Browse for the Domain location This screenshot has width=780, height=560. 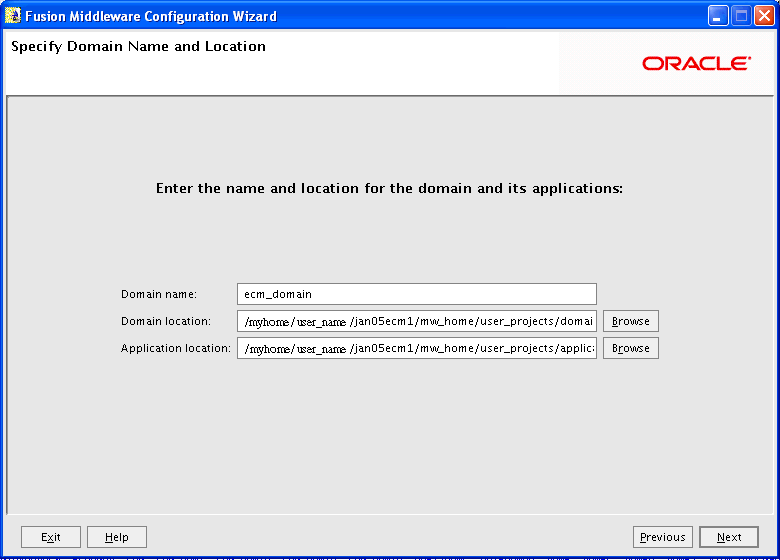tap(631, 321)
